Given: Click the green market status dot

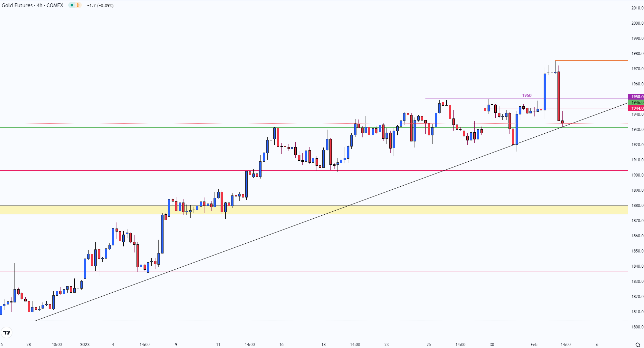Looking at the screenshot, I should 72,5.
